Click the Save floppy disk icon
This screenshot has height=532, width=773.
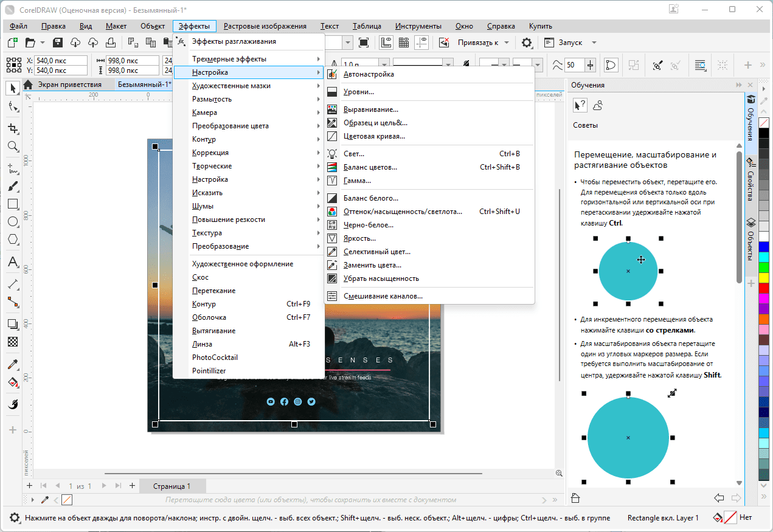coord(58,43)
